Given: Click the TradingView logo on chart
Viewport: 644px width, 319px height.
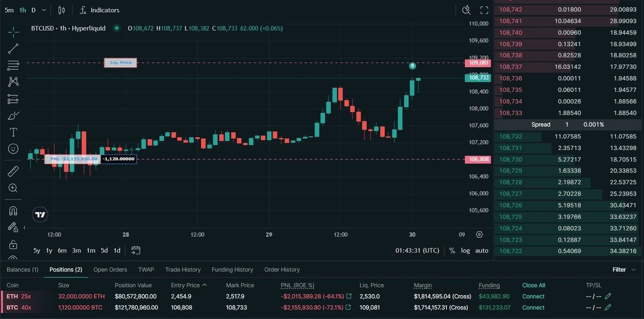Looking at the screenshot, I should click(40, 214).
